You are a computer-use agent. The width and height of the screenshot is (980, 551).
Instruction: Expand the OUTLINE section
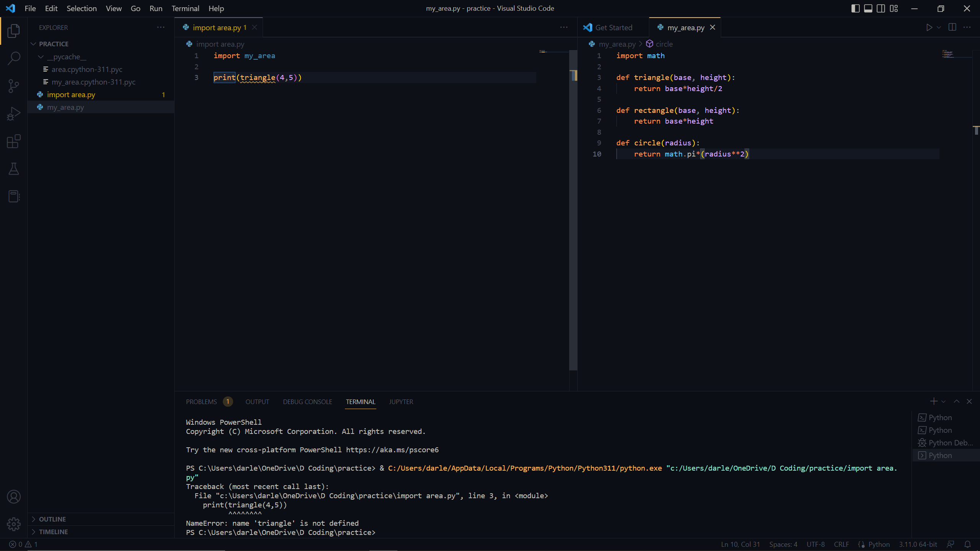pos(101,519)
